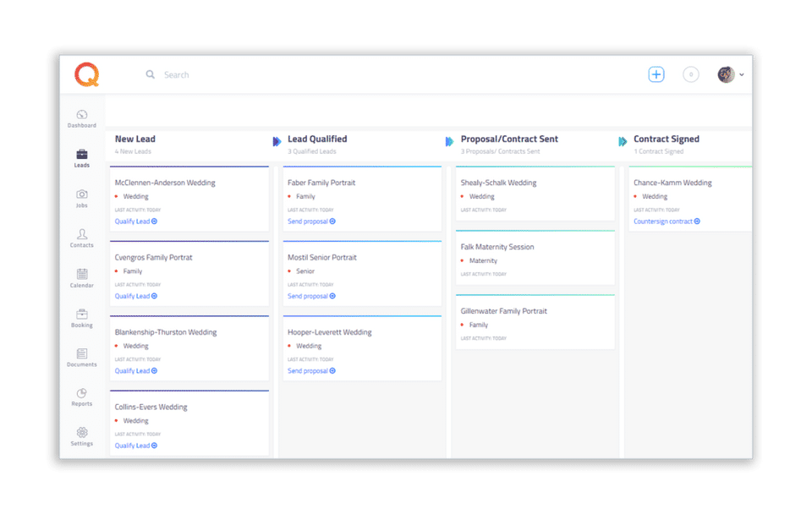View Reports pie chart icon

tap(82, 394)
